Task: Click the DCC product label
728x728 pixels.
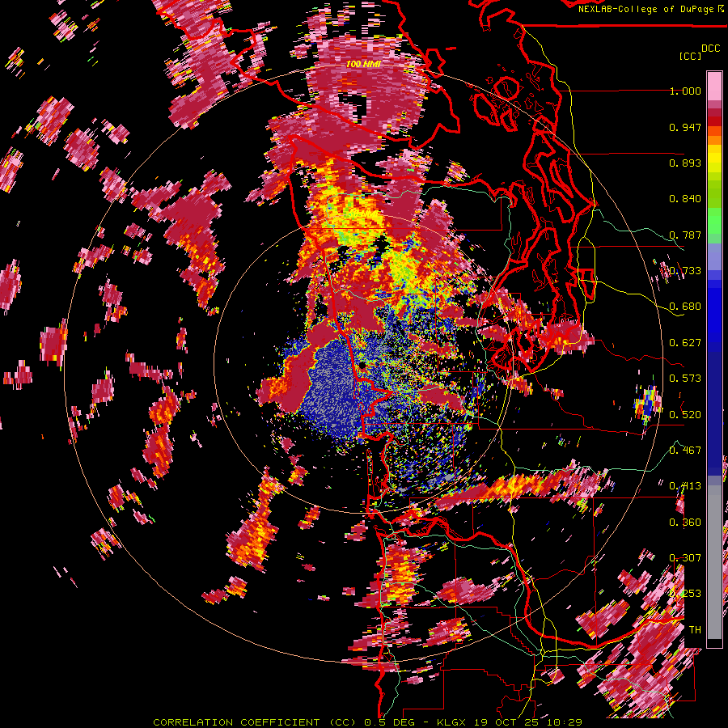Action: coord(710,48)
